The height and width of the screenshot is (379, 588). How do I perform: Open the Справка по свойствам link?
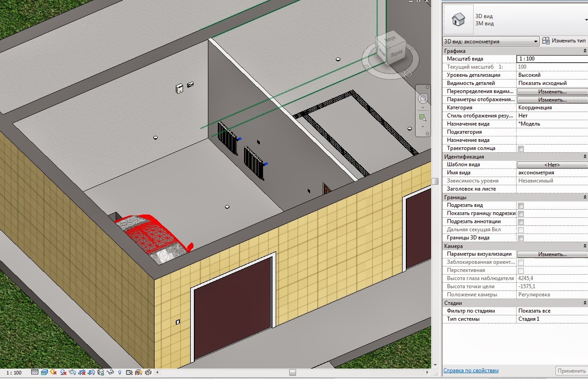[x=471, y=370]
